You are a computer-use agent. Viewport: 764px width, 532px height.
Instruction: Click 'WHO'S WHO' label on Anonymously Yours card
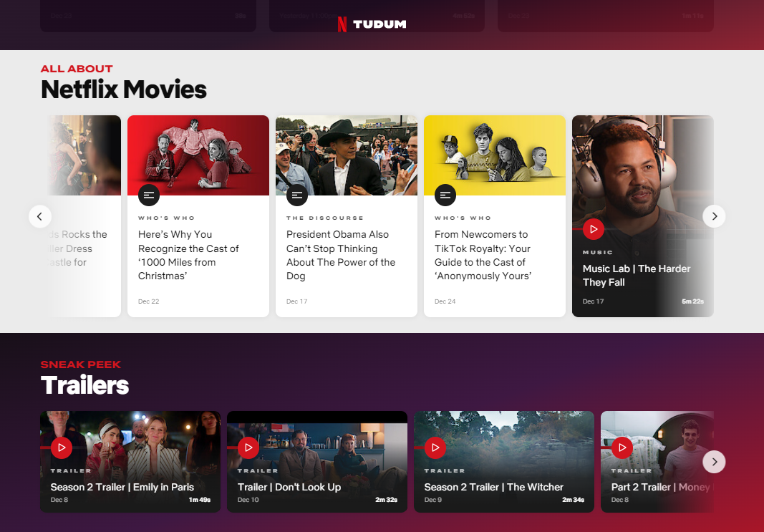pyautogui.click(x=463, y=218)
